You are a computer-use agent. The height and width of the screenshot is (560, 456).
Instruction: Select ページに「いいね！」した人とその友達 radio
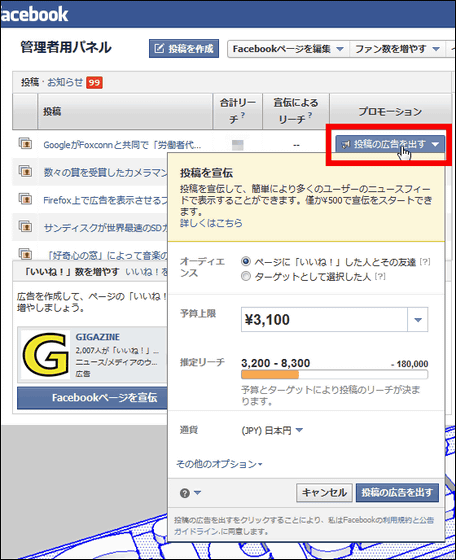pyautogui.click(x=246, y=262)
